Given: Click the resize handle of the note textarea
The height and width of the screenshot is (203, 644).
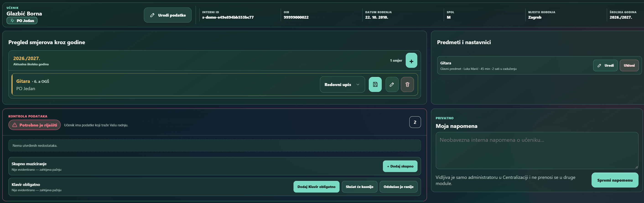Looking at the screenshot, I should pyautogui.click(x=636, y=167).
